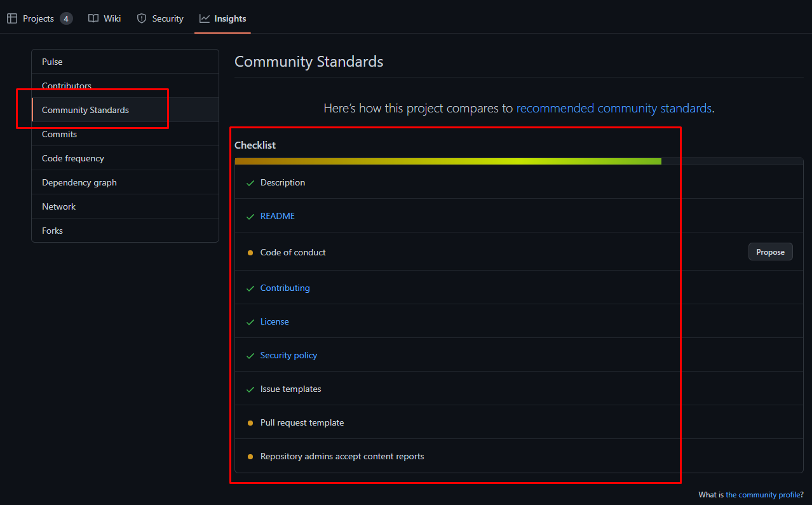Click the yellow dot beside Pull request template
This screenshot has height=505, width=812.
(250, 423)
